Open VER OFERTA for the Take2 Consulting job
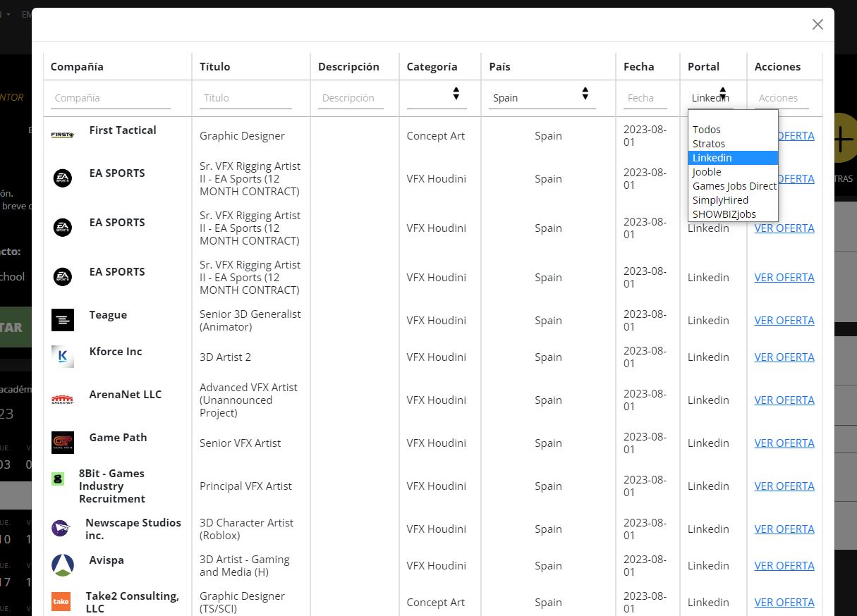The width and height of the screenshot is (857, 616). (784, 602)
